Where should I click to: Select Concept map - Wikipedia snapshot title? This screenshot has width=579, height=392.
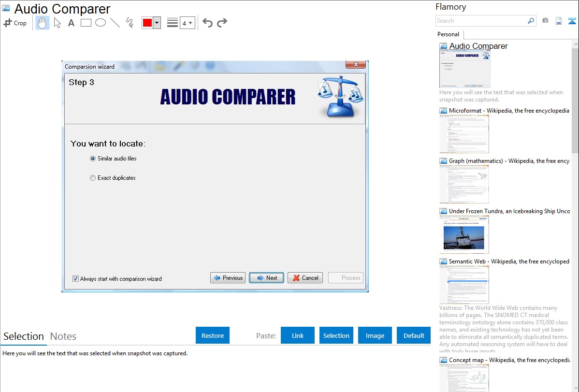pos(509,360)
